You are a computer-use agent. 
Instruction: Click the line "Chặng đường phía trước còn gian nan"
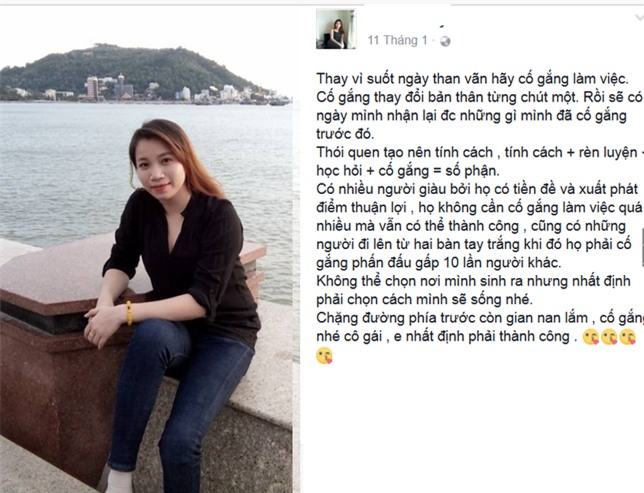coord(480,318)
